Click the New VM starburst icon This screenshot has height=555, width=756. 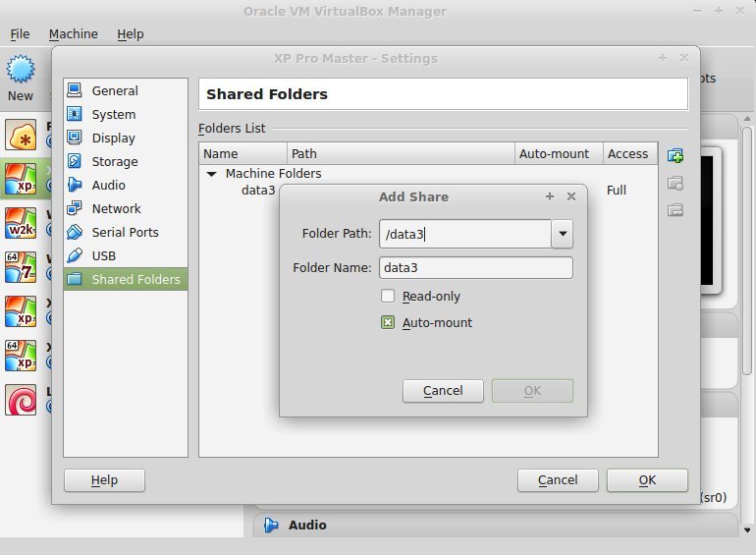click(x=21, y=69)
